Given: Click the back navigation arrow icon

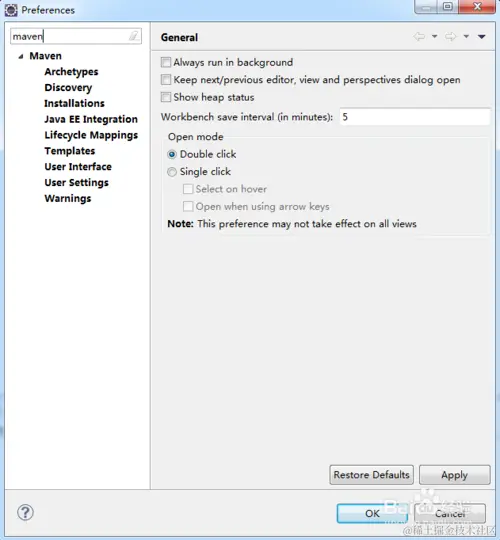Looking at the screenshot, I should tap(419, 37).
